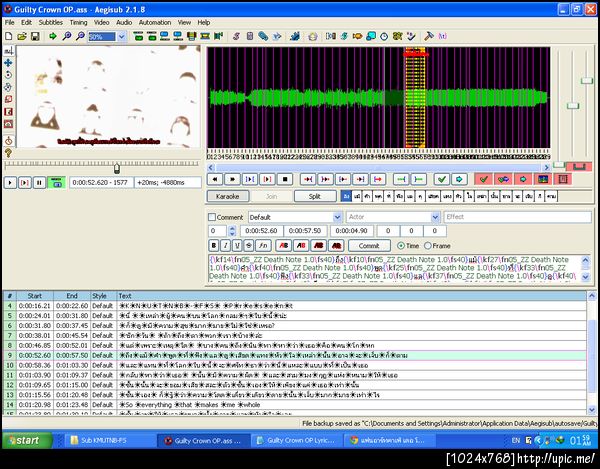The width and height of the screenshot is (600, 469).
Task: Click the video seek bar slider thumb
Action: (x=117, y=168)
